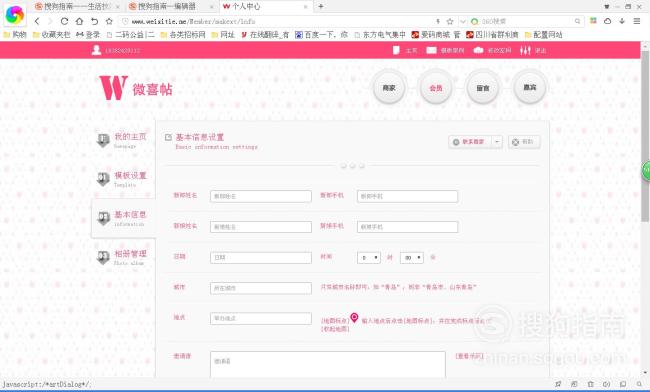Expand the address bar history dropdown arrow

coord(463,21)
